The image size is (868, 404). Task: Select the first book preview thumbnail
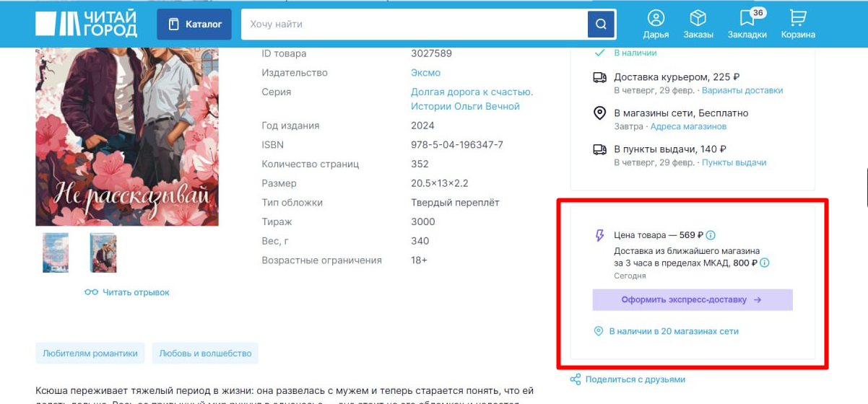pyautogui.click(x=56, y=252)
